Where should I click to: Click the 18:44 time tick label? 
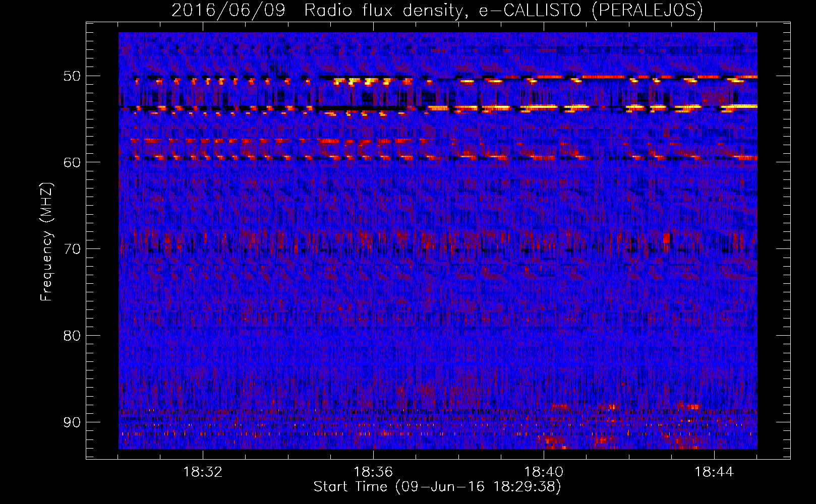tap(714, 472)
